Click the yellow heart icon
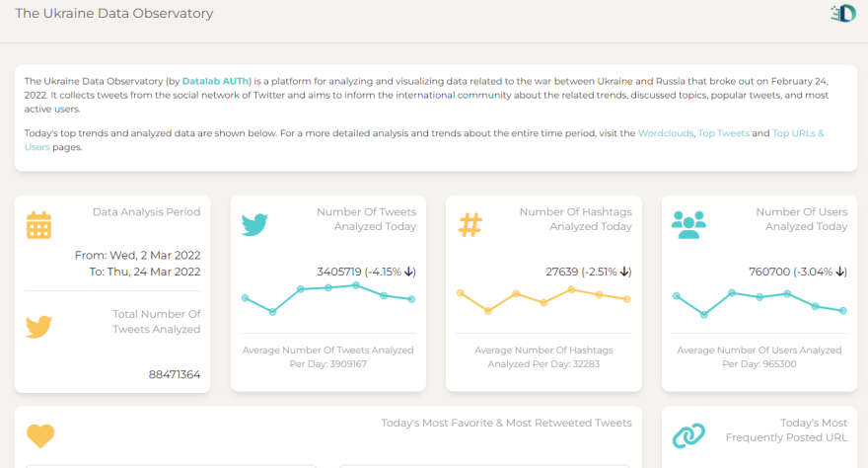868x468 pixels. coord(40,435)
